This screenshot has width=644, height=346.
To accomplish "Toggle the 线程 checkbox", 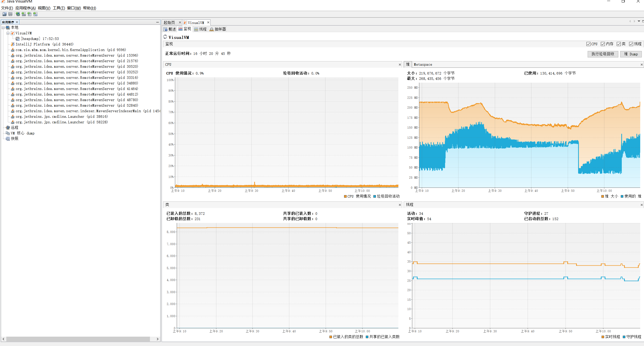I will click(631, 44).
